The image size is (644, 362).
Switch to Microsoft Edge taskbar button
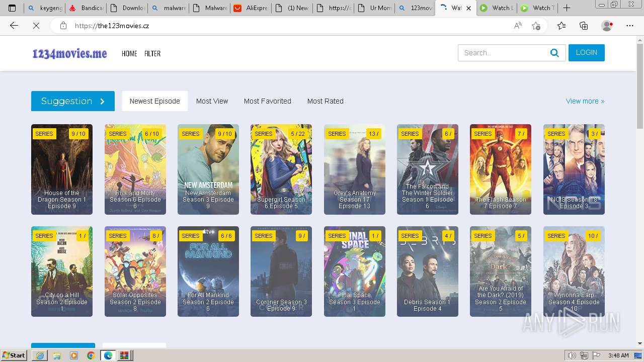(108, 355)
